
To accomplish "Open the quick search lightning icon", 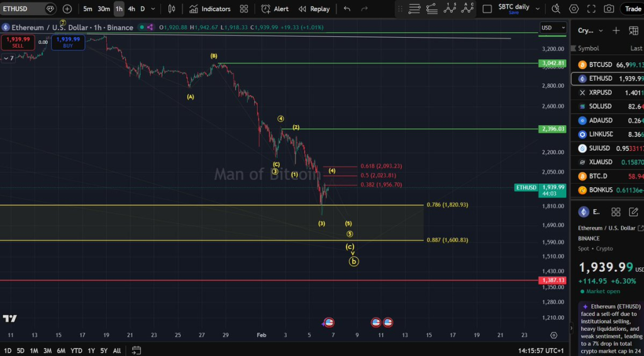I will click(x=556, y=9).
